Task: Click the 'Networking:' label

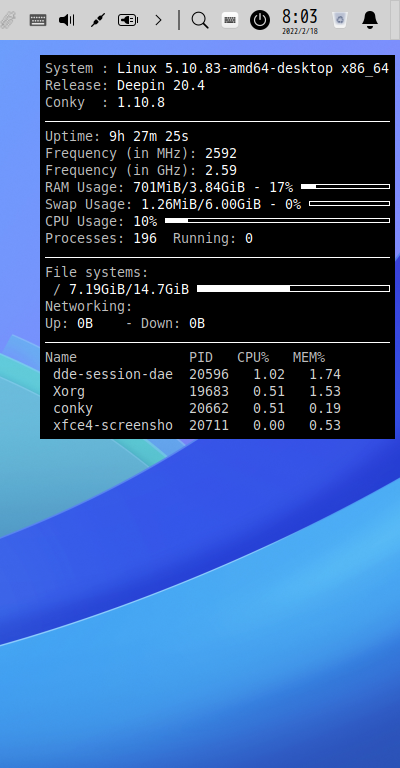Action: pos(89,307)
